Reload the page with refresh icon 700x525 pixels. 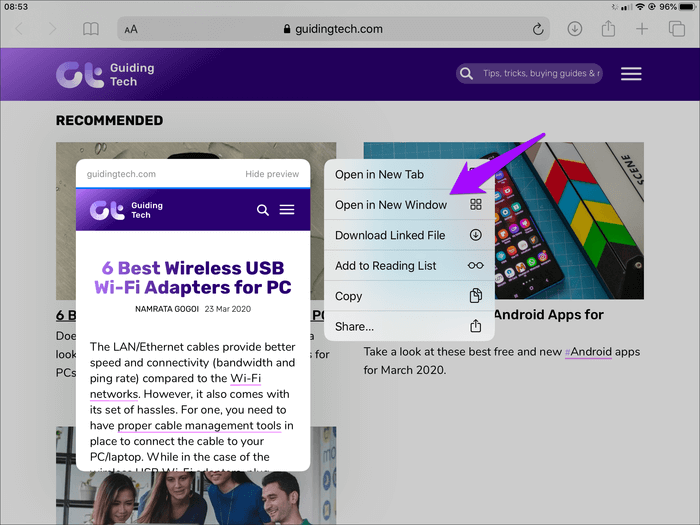[x=538, y=29]
